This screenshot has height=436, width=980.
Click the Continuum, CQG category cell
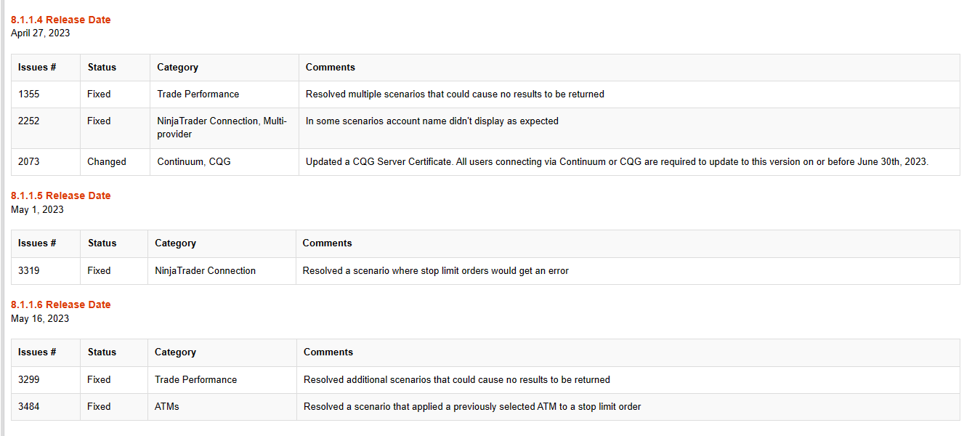224,162
